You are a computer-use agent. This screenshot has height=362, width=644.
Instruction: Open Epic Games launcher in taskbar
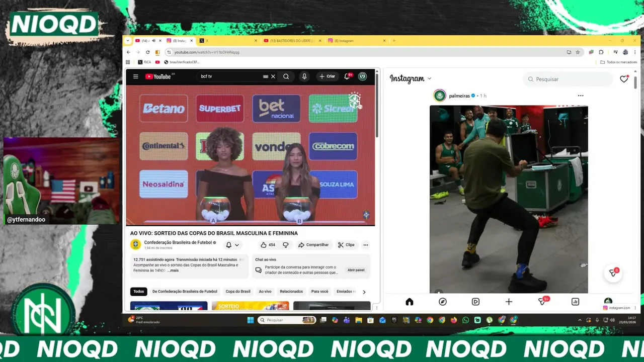coord(394,320)
